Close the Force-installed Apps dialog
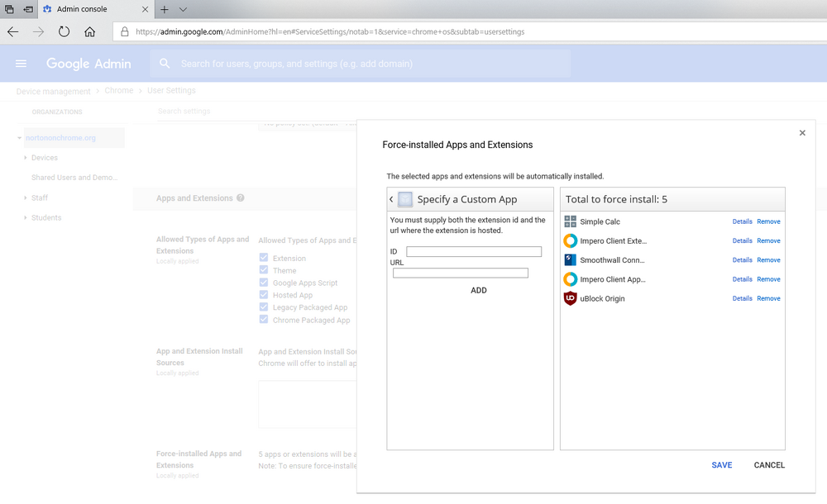Viewport: 827px width, 504px height. point(802,133)
